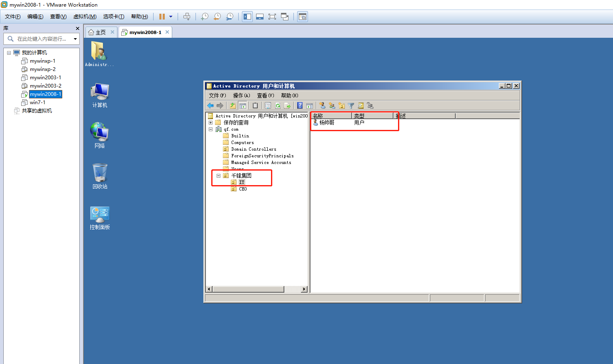The image size is (613, 364).
Task: Select 共享的虚拟机 in the library
Action: pos(37,111)
